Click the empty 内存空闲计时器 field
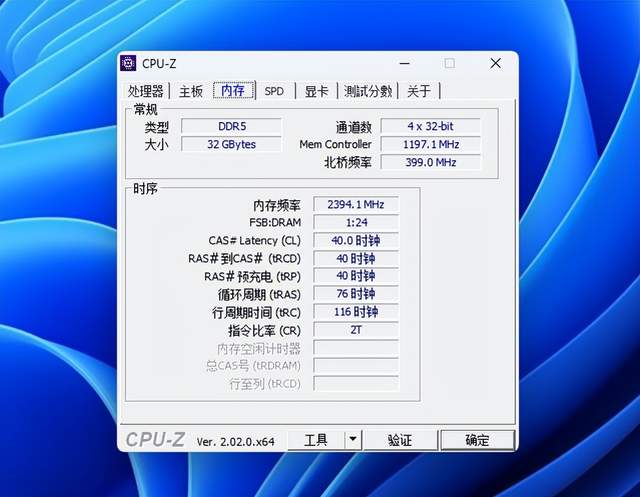 [x=356, y=348]
